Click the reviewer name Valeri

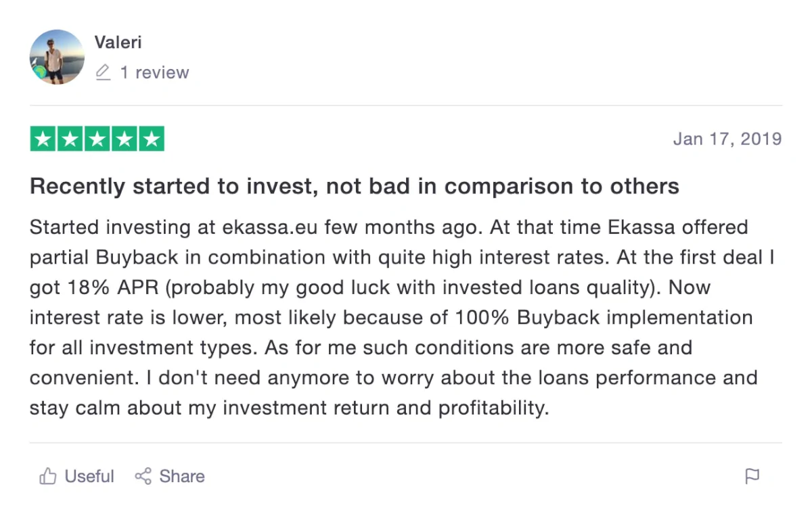click(x=118, y=42)
